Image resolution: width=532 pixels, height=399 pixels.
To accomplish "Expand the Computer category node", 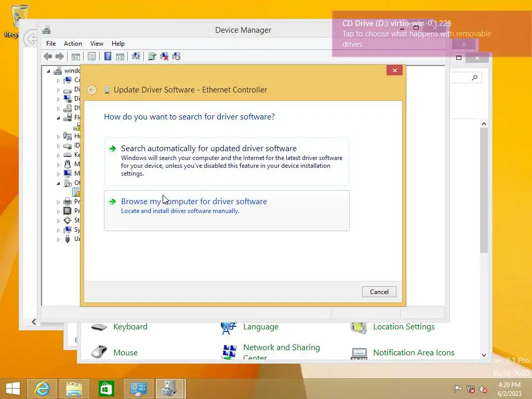I will coord(58,81).
